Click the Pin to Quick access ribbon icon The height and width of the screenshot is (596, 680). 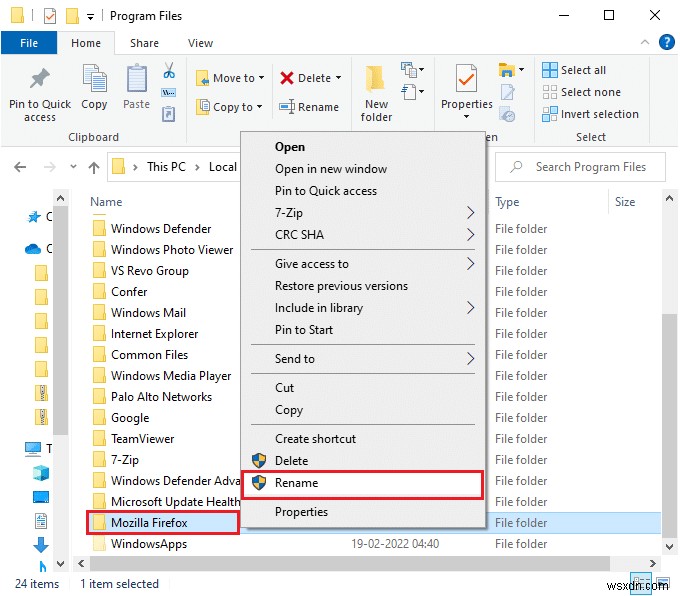39,79
